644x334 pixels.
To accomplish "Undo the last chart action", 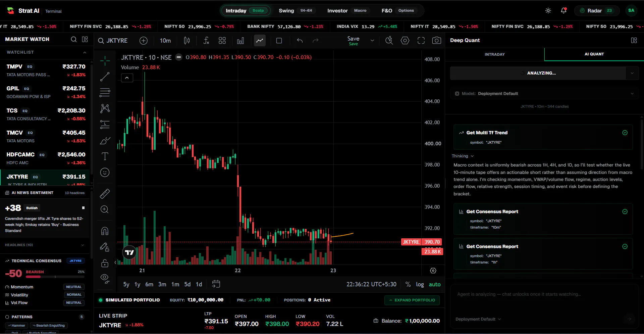I will click(x=300, y=41).
